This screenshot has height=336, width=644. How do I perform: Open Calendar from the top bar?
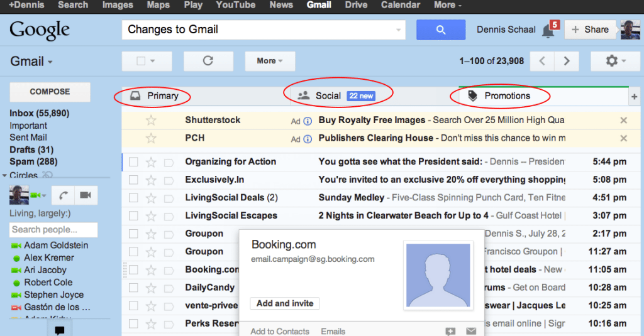[401, 5]
